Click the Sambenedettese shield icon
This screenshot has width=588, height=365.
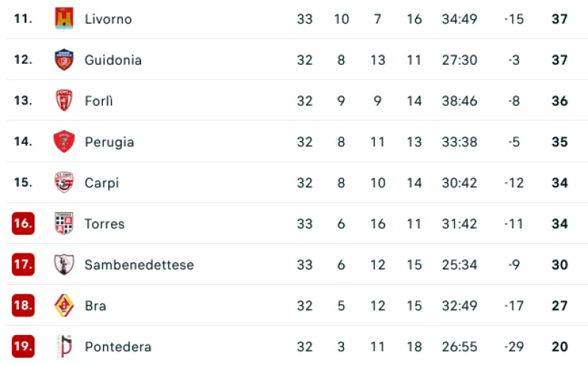coord(65,264)
